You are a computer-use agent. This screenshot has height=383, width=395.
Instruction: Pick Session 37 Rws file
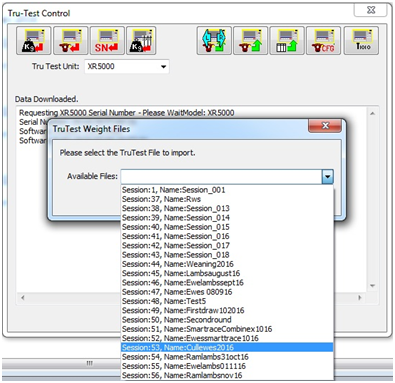(x=227, y=199)
